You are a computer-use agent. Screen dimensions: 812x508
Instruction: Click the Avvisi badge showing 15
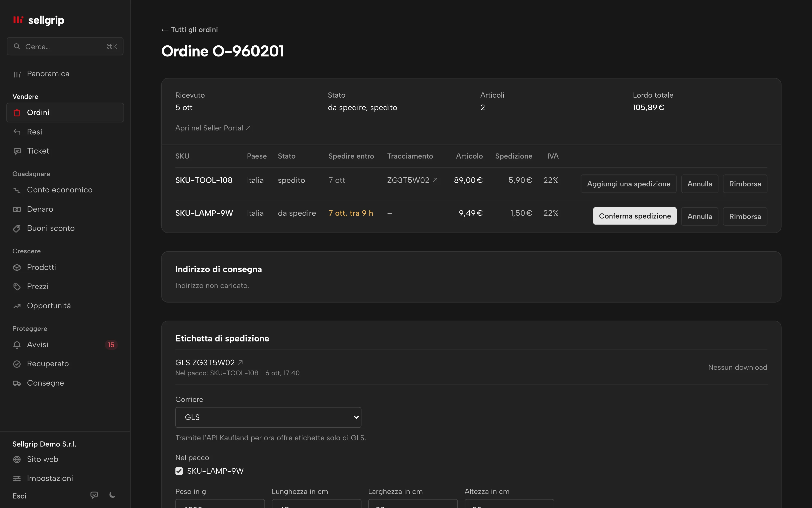click(111, 345)
